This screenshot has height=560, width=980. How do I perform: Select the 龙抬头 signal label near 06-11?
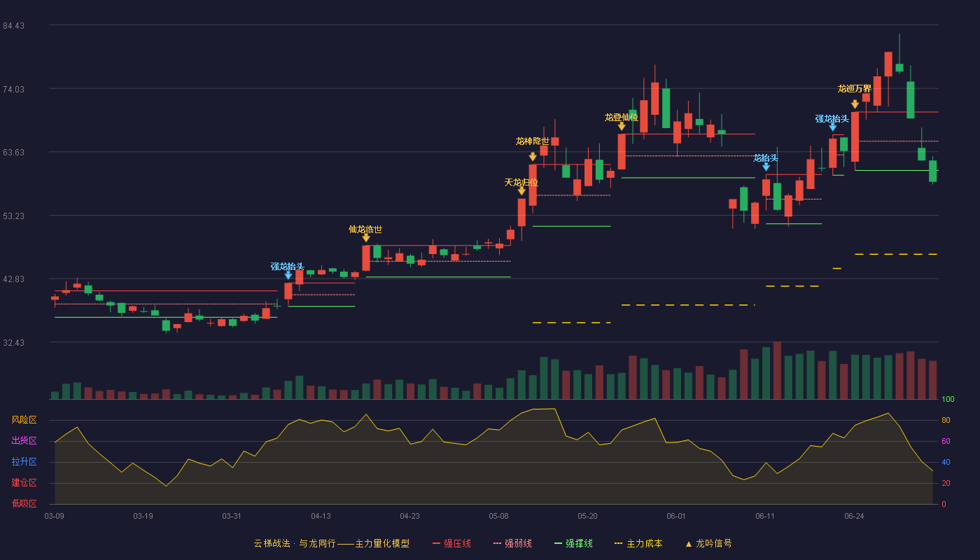[x=766, y=157]
